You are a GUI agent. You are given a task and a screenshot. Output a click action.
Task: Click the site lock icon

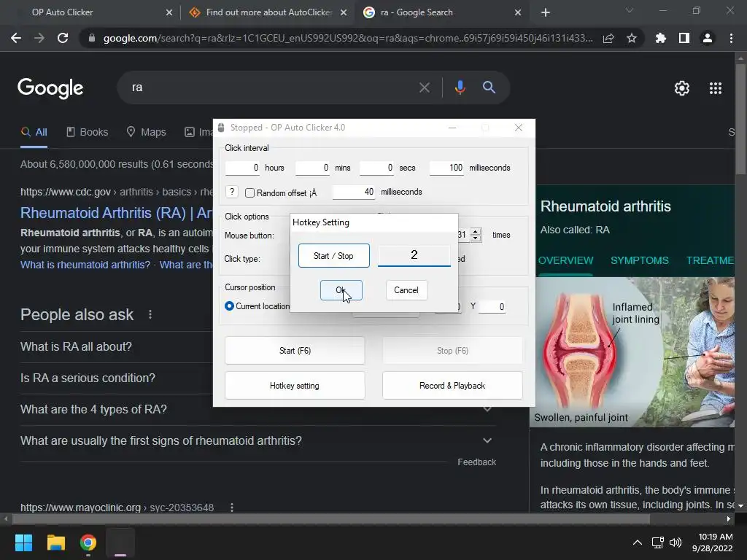point(91,38)
